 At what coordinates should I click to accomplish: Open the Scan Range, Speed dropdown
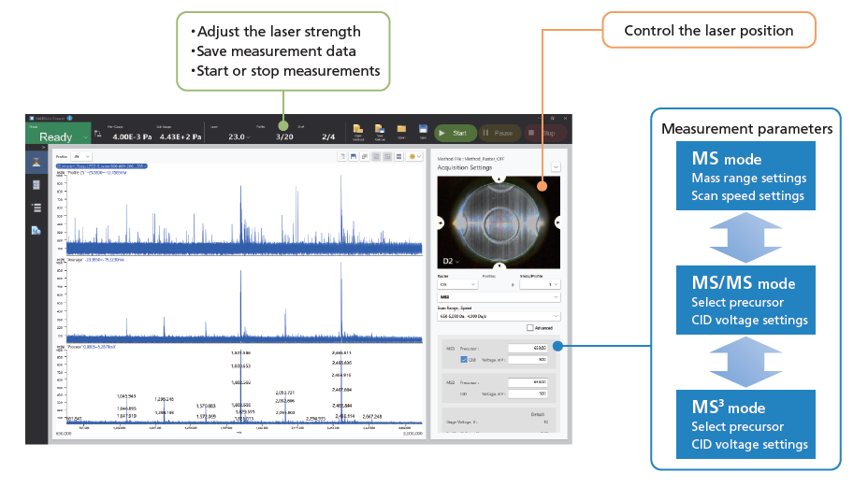pos(499,316)
